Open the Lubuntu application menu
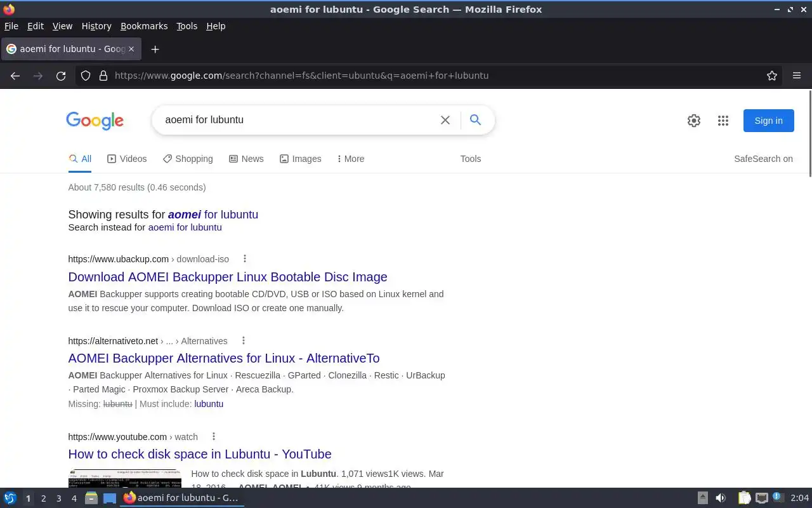Viewport: 812px width, 508px height. (x=10, y=498)
